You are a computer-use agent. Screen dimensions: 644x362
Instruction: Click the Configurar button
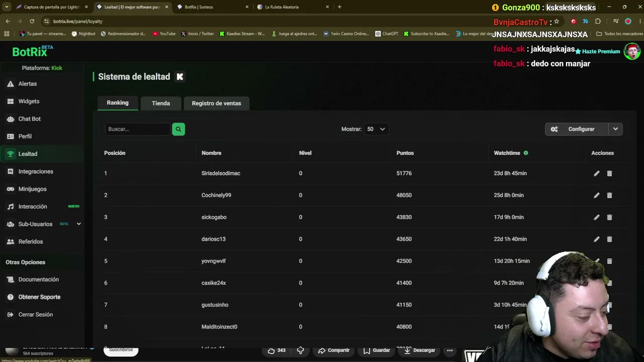point(577,129)
